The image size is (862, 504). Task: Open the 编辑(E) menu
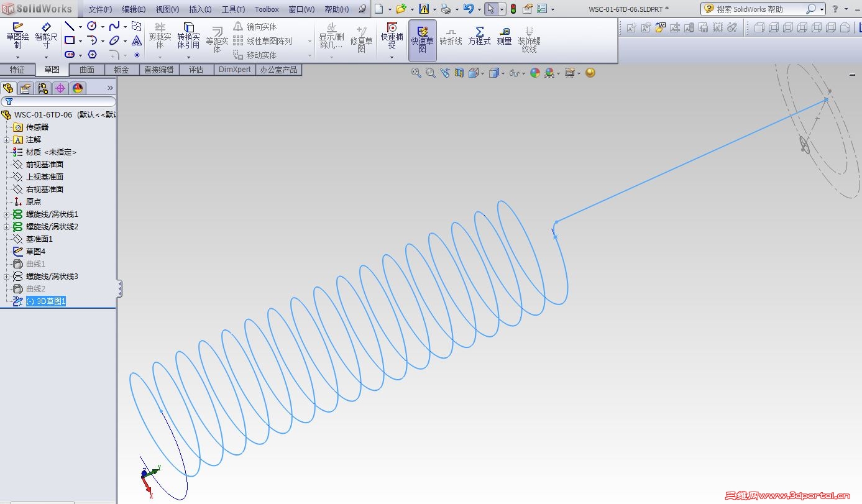click(x=134, y=9)
